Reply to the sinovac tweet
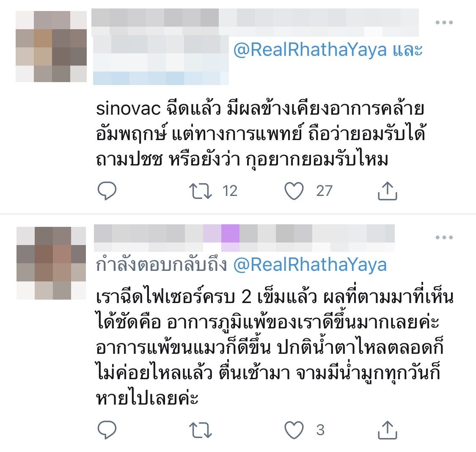This screenshot has width=476, height=452. pyautogui.click(x=107, y=190)
